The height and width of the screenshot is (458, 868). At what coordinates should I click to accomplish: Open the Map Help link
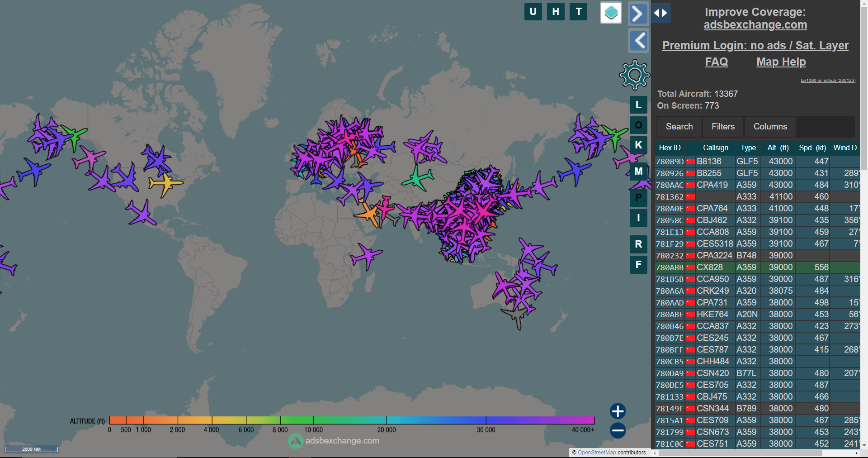coord(781,62)
